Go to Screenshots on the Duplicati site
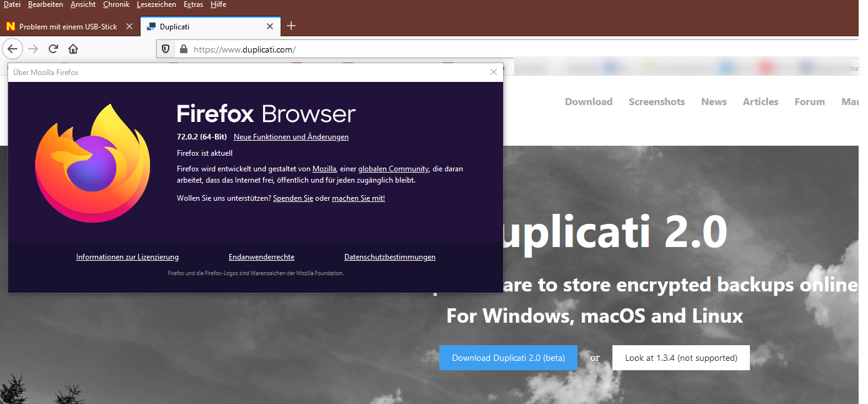The width and height of the screenshot is (868, 404). 657,102
